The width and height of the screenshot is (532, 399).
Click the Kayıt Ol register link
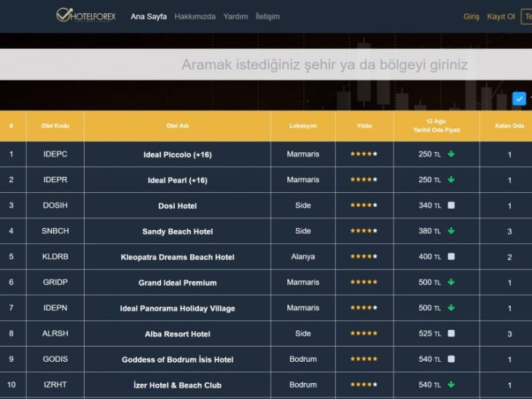(501, 16)
